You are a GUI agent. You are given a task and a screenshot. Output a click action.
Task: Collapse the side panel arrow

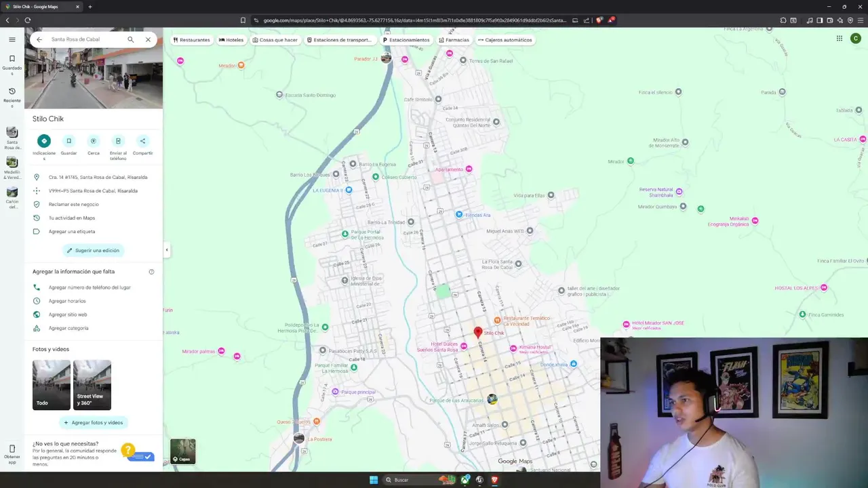(167, 250)
